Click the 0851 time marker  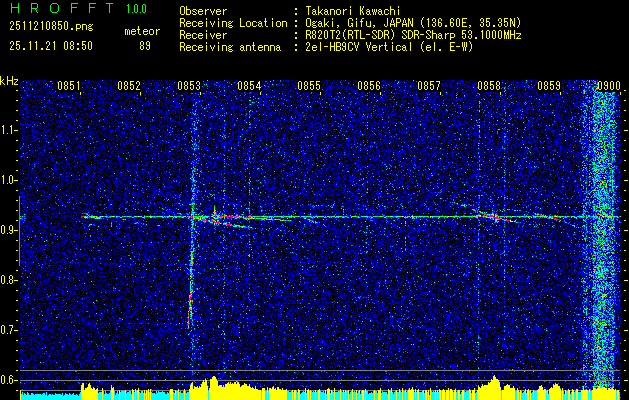pos(69,86)
